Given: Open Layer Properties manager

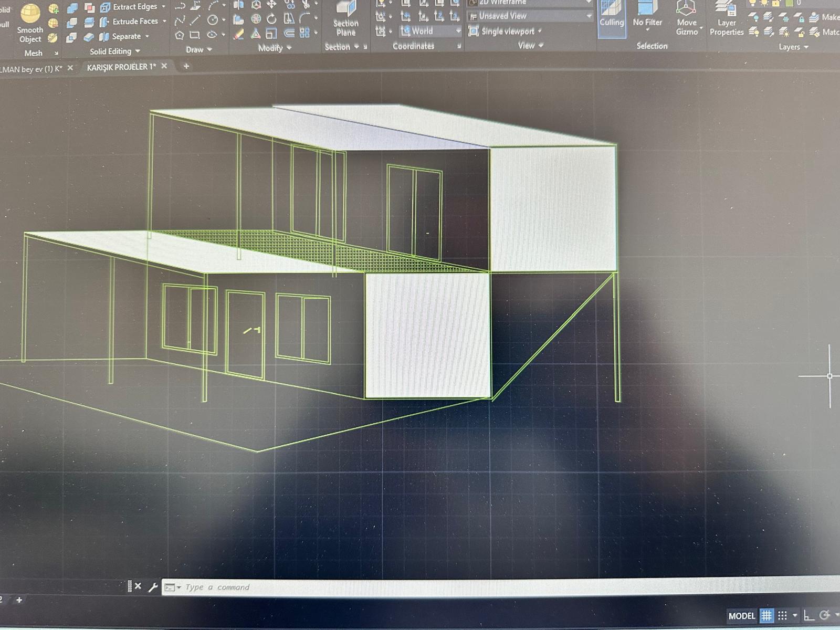Looking at the screenshot, I should tap(726, 19).
